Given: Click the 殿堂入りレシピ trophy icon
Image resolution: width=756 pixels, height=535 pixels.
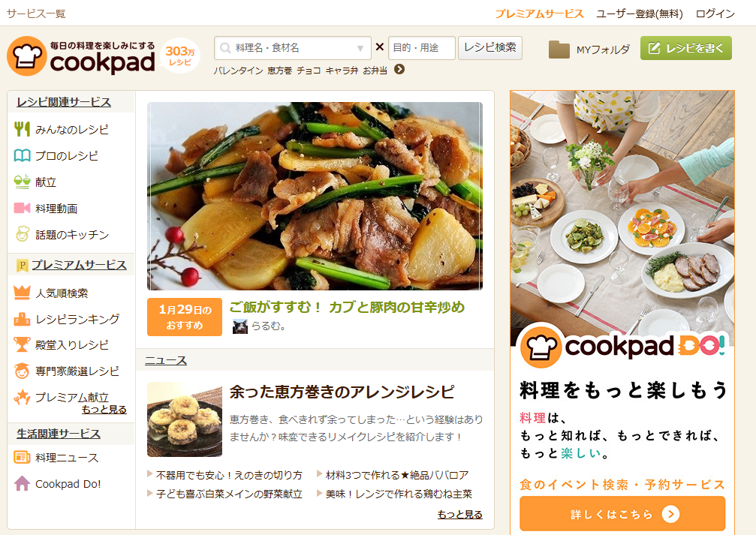Looking at the screenshot, I should [x=22, y=344].
